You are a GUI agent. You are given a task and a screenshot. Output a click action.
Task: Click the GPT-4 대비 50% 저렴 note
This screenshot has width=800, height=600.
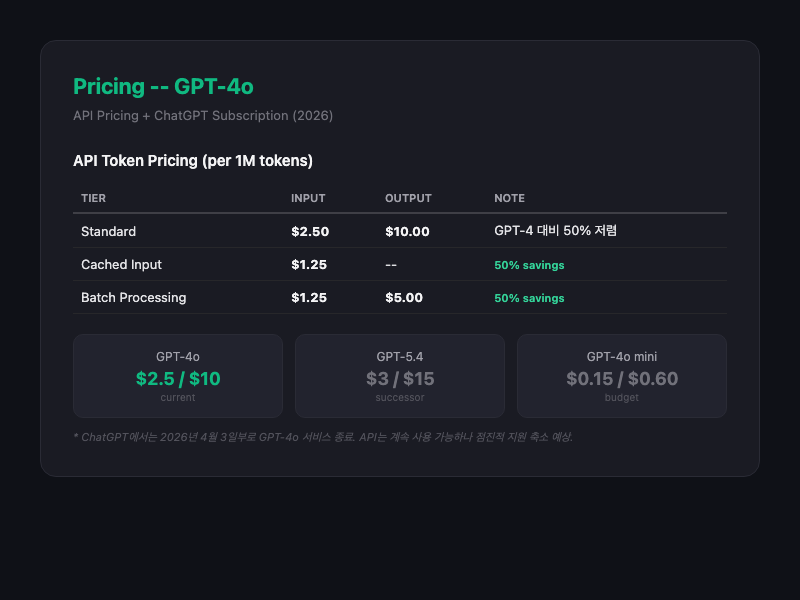tap(555, 231)
